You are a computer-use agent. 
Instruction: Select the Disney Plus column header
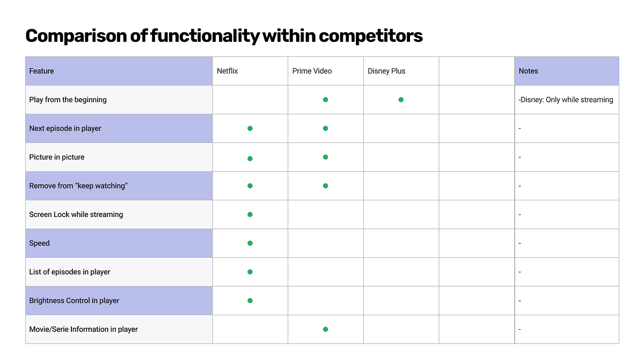[401, 71]
